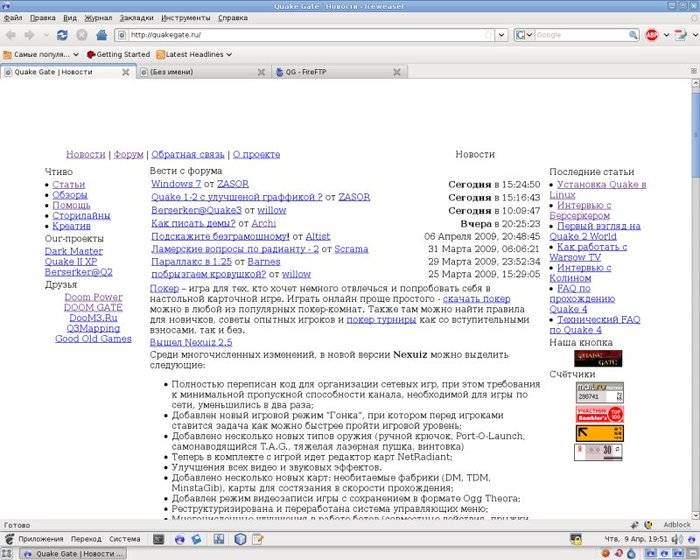Open the Windows 7 forum thread

point(176,184)
